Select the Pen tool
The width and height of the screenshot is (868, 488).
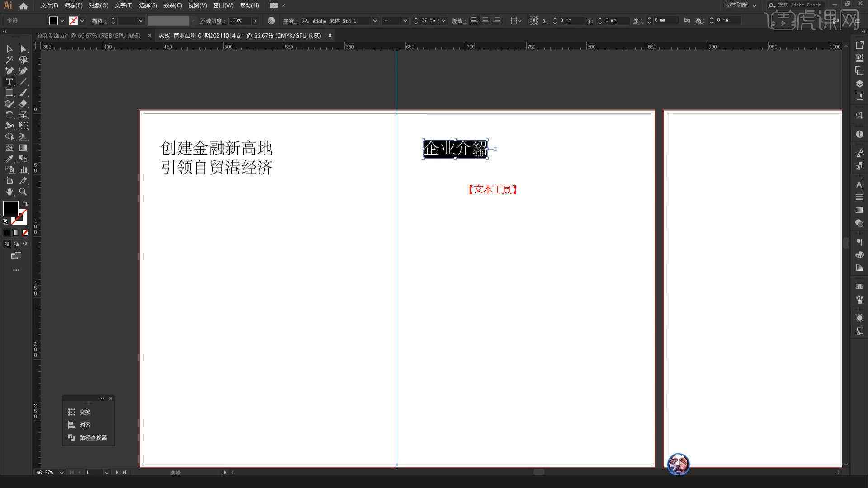coord(9,71)
